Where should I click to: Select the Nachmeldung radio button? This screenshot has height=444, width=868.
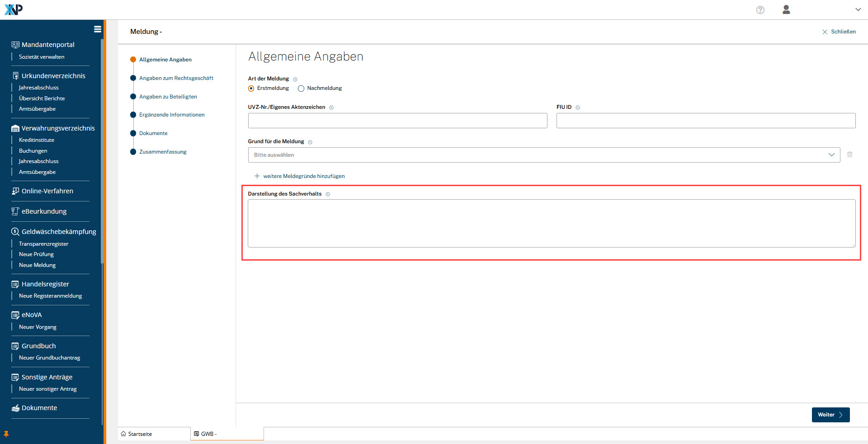[301, 89]
